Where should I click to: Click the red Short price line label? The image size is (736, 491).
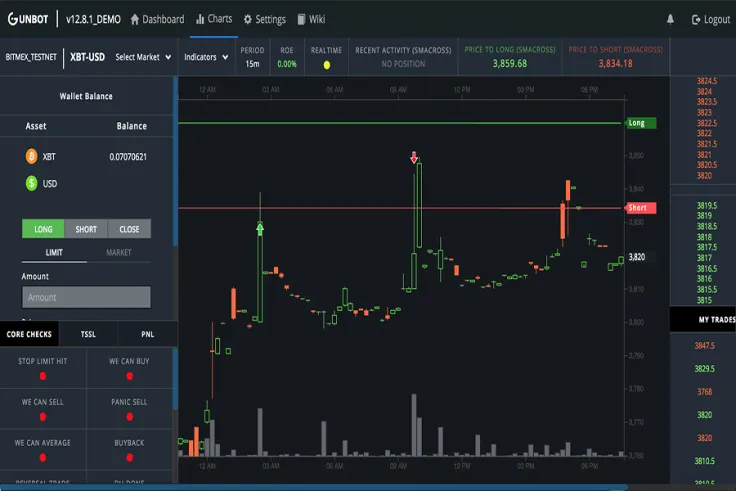coord(640,207)
